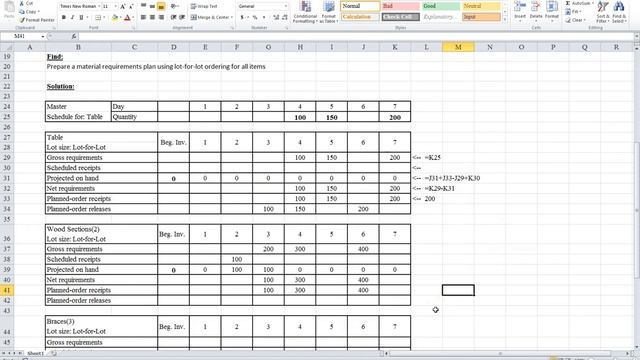
Task: Click Decrease Decimal icon
Action: coord(284,17)
